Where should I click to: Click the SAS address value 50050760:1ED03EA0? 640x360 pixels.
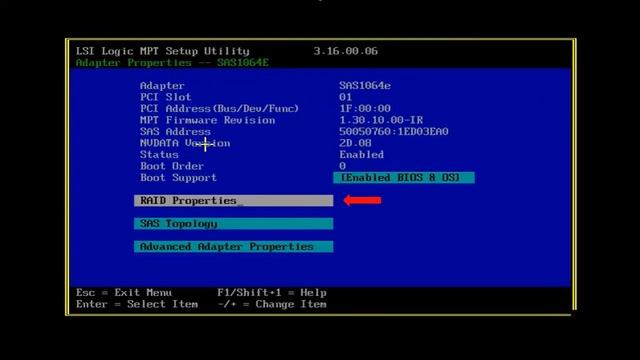(394, 131)
